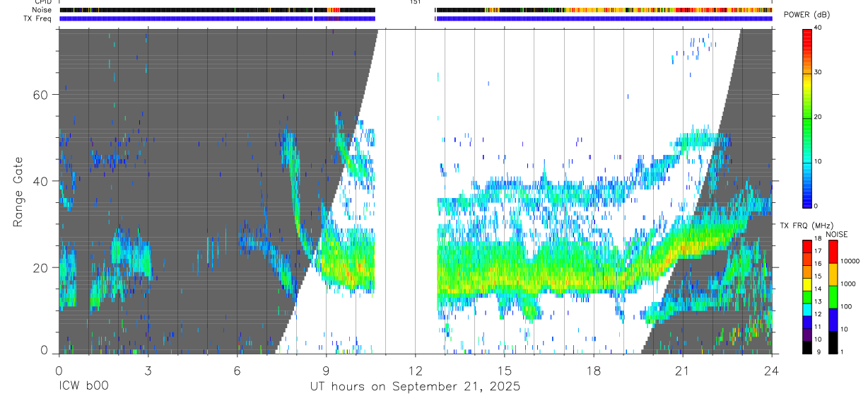Click the 'NOISE' legend title
Viewport: 868px width, 401px height.
tap(837, 234)
